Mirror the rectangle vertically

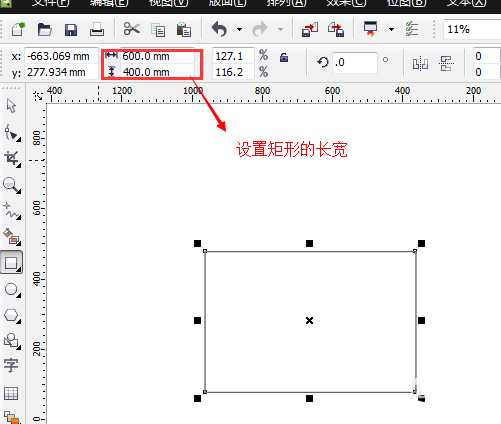point(446,63)
